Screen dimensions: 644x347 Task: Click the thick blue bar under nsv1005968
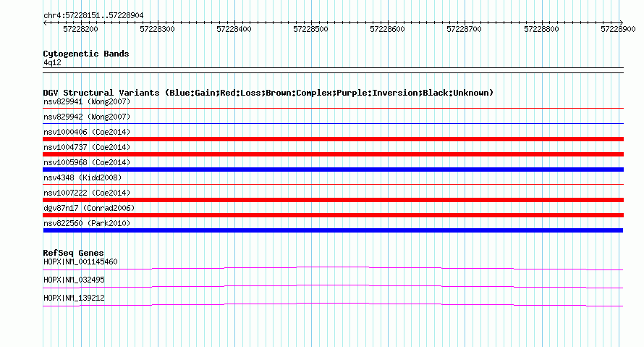click(333, 170)
